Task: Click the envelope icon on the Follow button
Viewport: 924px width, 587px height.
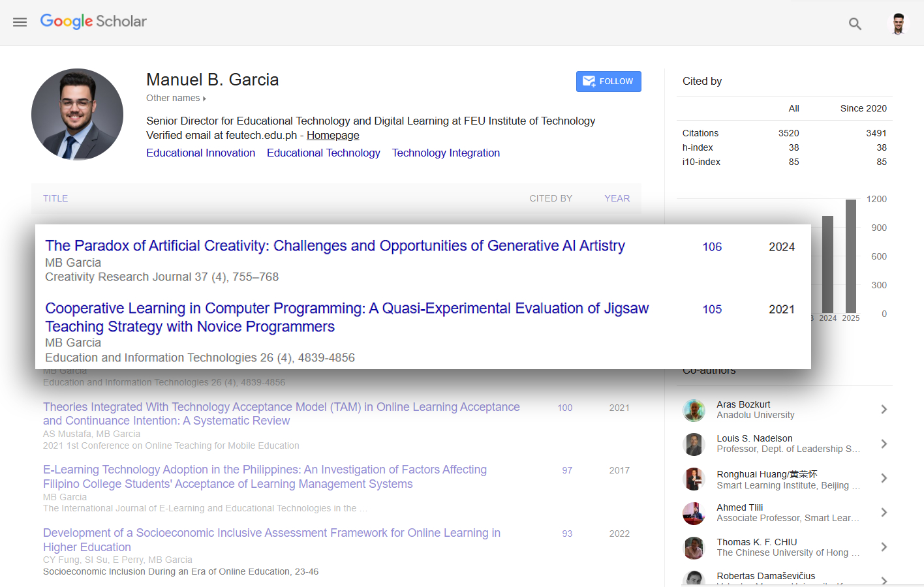Action: [589, 81]
